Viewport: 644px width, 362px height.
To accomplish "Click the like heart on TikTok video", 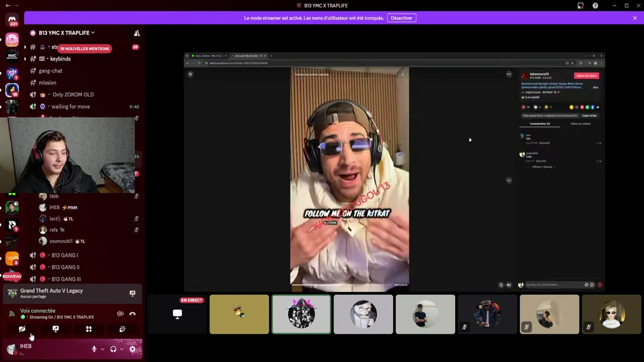I will (524, 107).
